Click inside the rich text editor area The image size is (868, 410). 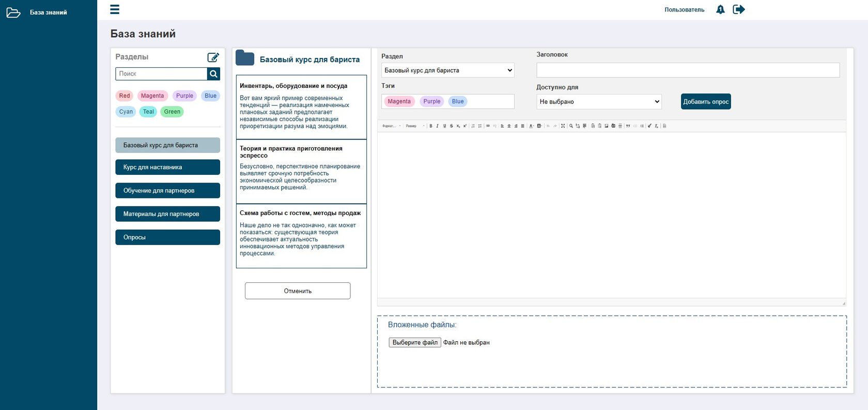612,215
